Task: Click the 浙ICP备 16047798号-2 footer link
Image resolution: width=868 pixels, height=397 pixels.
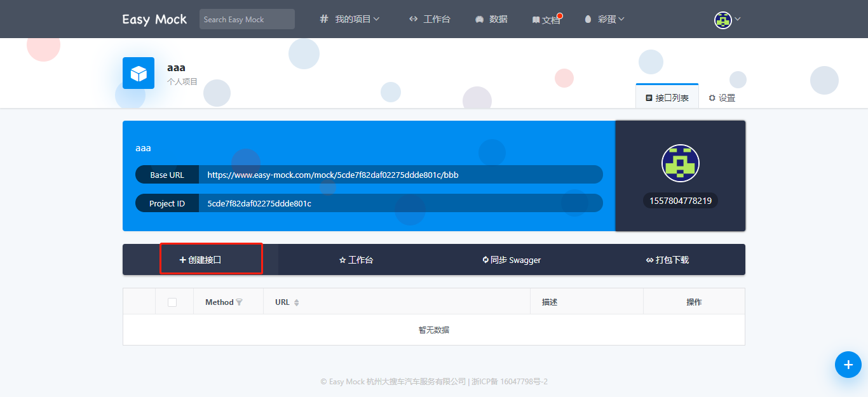Action: point(510,382)
